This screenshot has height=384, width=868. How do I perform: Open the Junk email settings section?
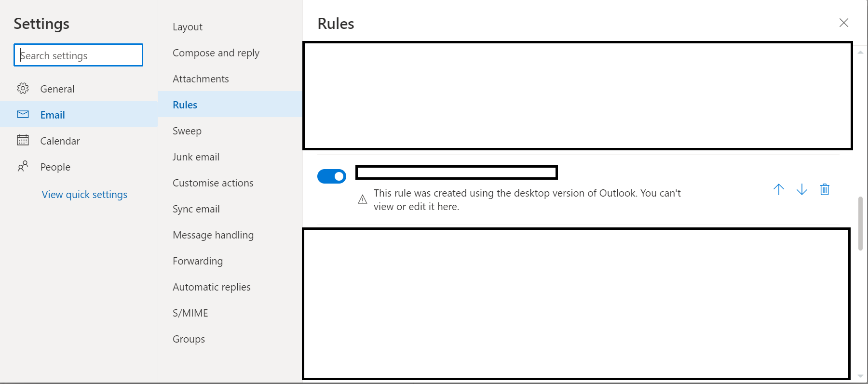coord(196,157)
